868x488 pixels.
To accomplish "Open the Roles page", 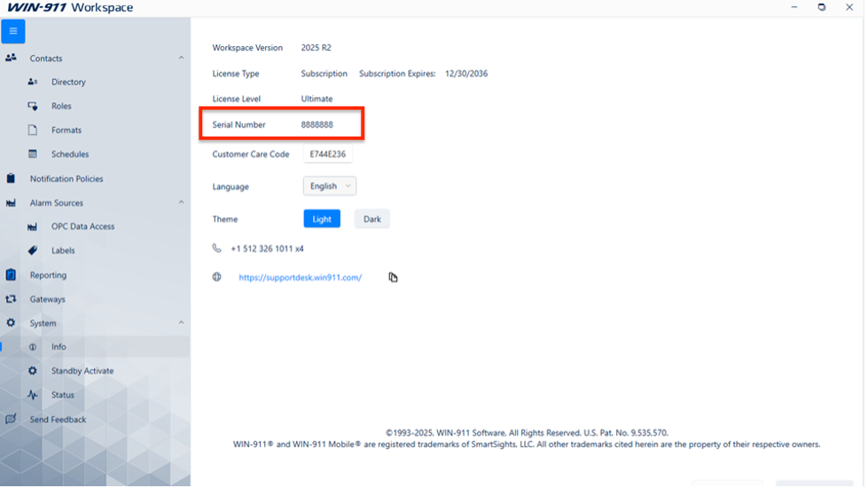I will click(61, 106).
